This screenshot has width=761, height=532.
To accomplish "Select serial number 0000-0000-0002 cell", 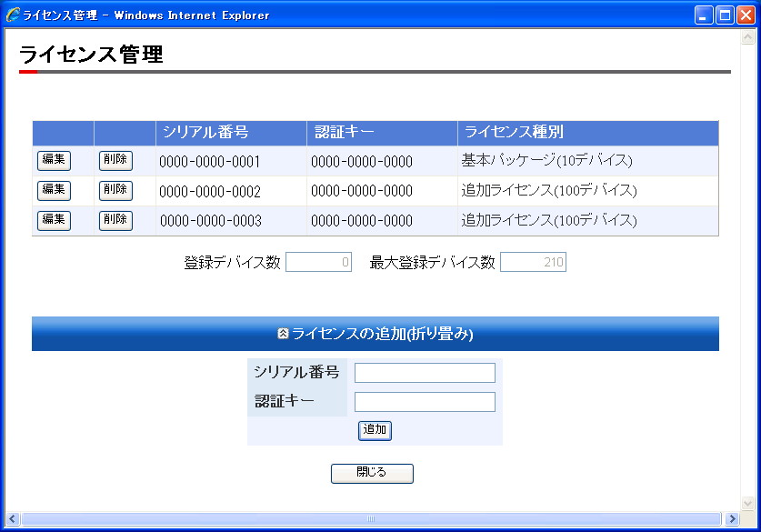I will [x=231, y=191].
